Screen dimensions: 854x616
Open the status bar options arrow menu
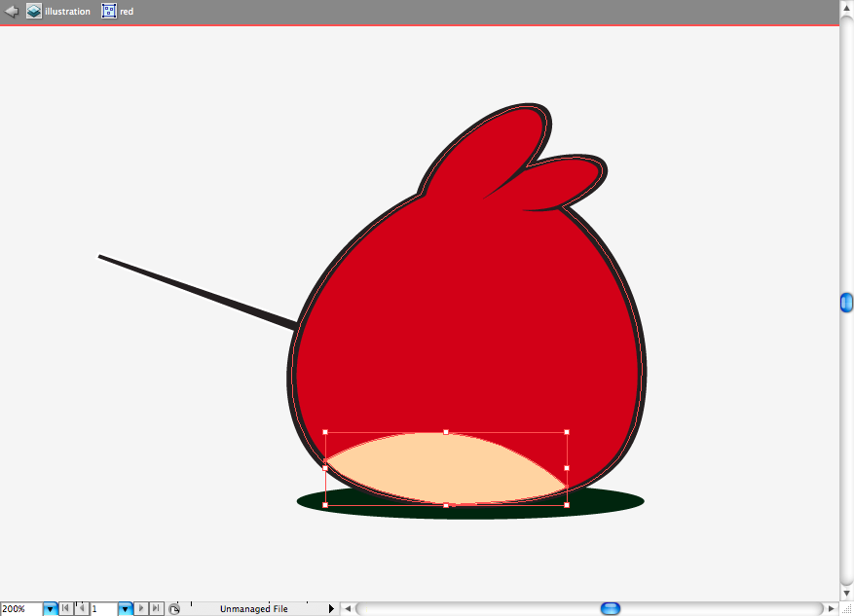coord(331,609)
